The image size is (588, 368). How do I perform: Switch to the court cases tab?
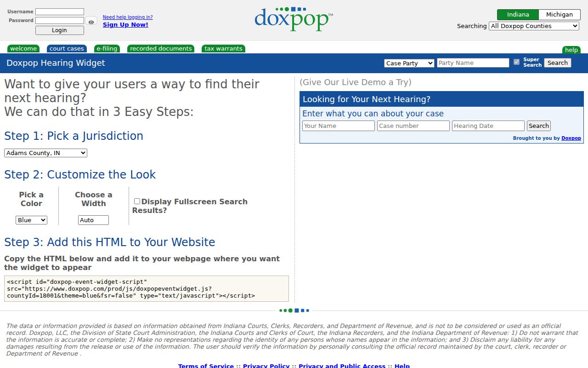click(x=67, y=49)
